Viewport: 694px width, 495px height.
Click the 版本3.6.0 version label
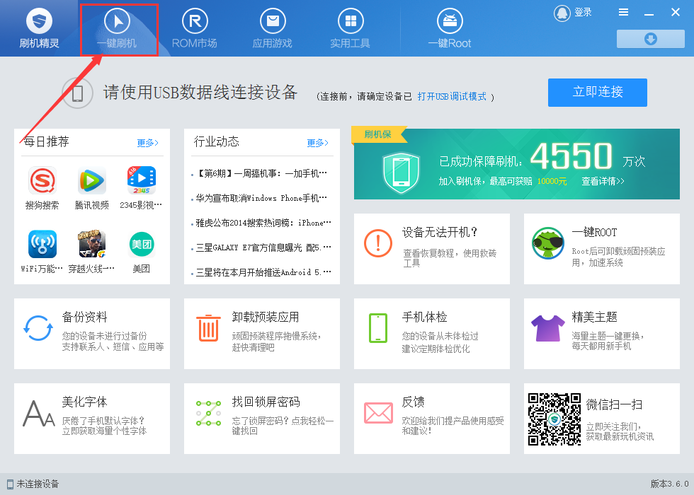click(x=669, y=484)
